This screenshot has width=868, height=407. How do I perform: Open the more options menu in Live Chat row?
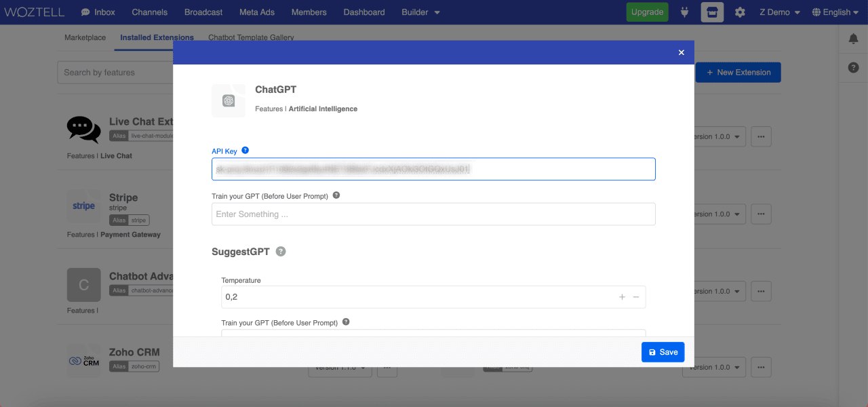tap(762, 136)
